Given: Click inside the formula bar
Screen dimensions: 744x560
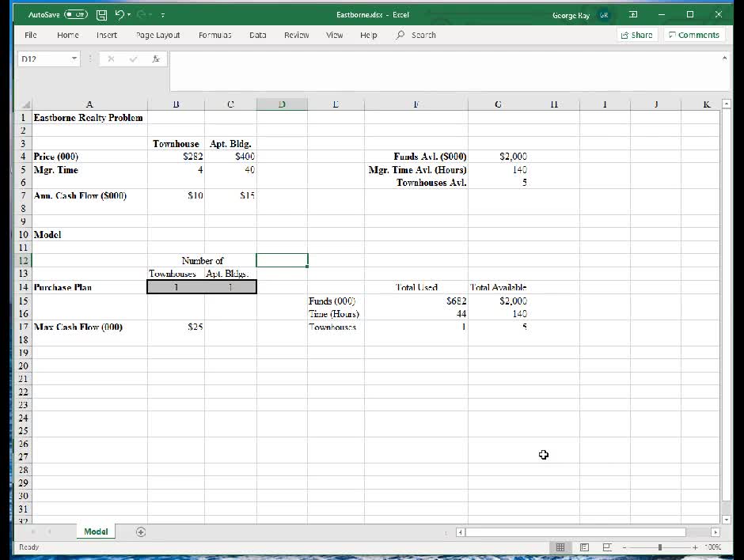Looking at the screenshot, I should point(444,71).
